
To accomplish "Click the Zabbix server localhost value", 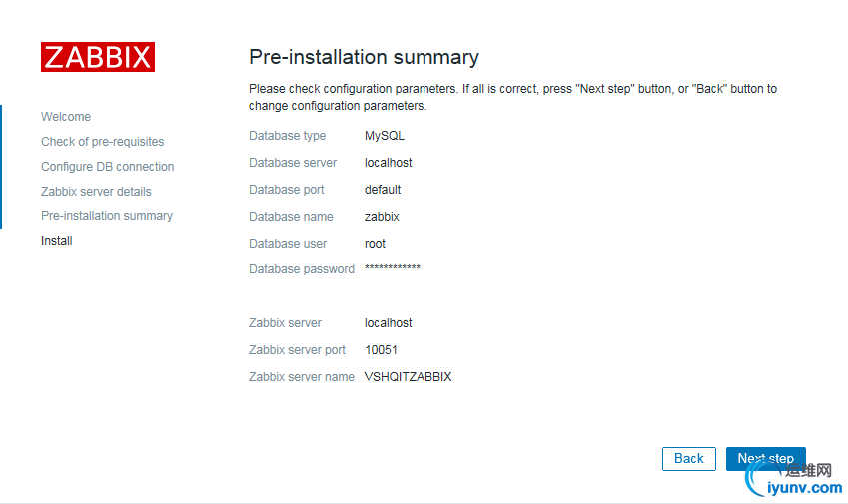I will tap(388, 323).
